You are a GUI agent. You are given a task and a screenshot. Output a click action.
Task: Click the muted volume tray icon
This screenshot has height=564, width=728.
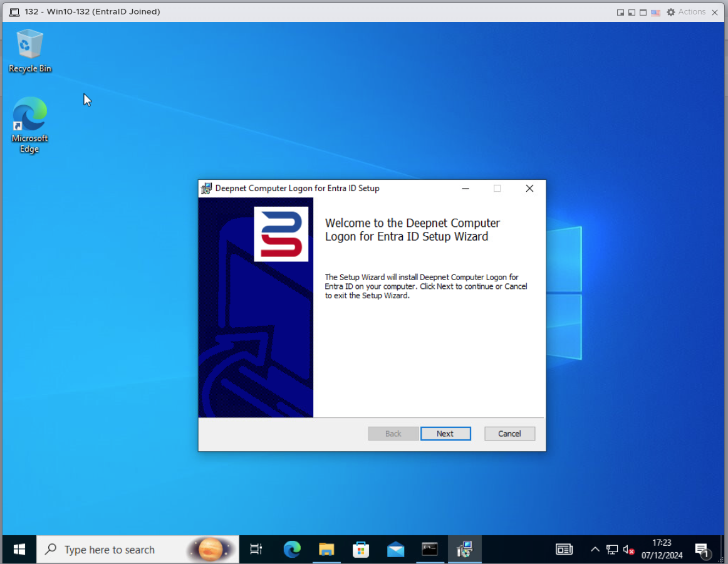coord(629,550)
